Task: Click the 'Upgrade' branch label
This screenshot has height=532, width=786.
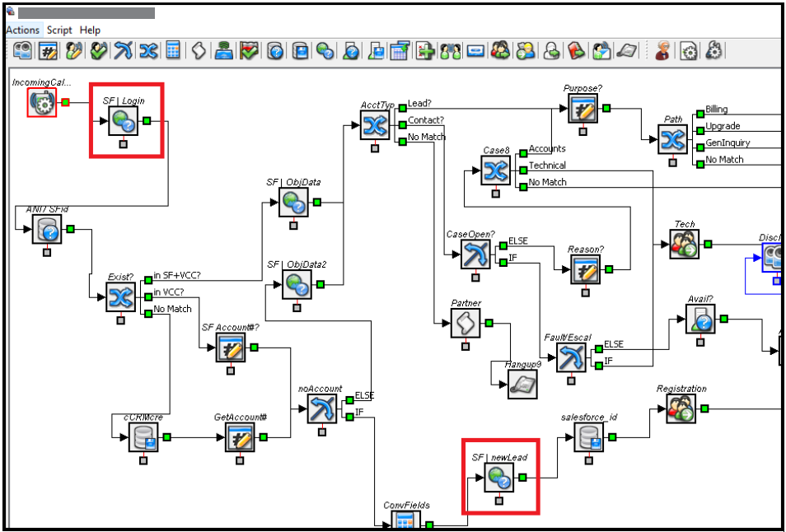Action: coord(723,126)
